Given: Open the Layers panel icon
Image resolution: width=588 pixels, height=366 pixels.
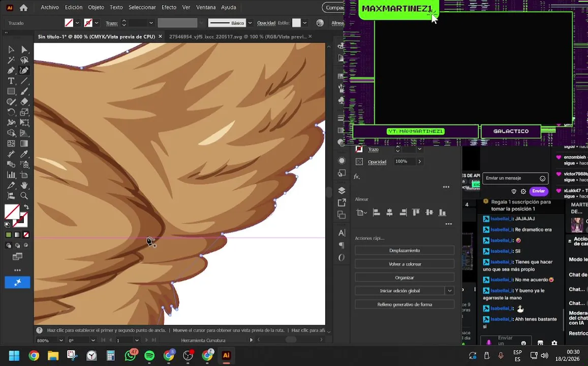Looking at the screenshot, I should click(342, 191).
